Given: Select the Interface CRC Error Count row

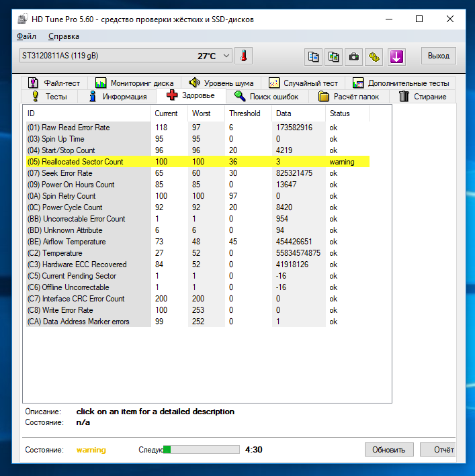Looking at the screenshot, I should pos(198,299).
